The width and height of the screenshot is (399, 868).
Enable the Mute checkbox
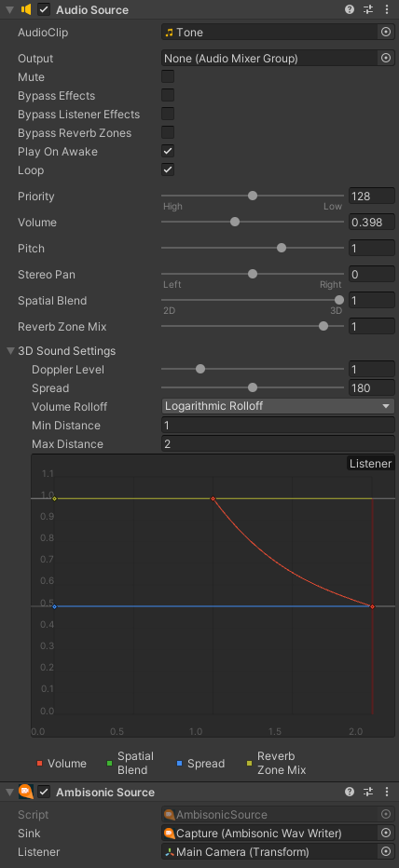(168, 76)
